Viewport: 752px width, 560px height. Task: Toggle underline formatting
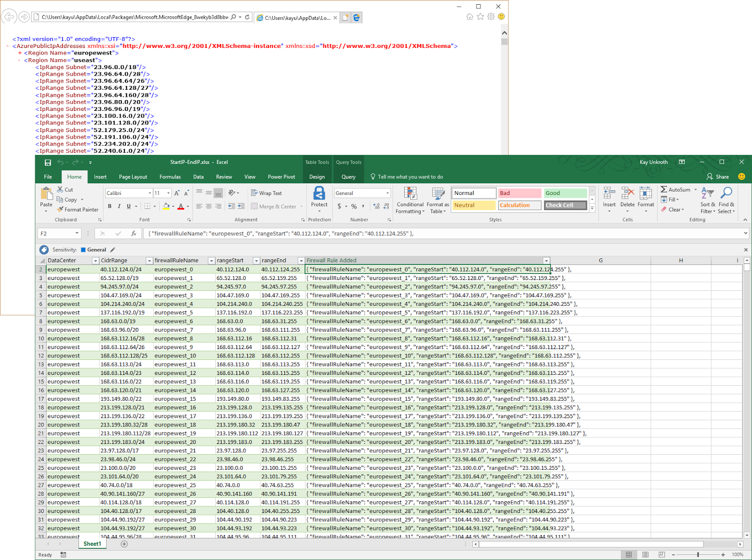point(127,206)
